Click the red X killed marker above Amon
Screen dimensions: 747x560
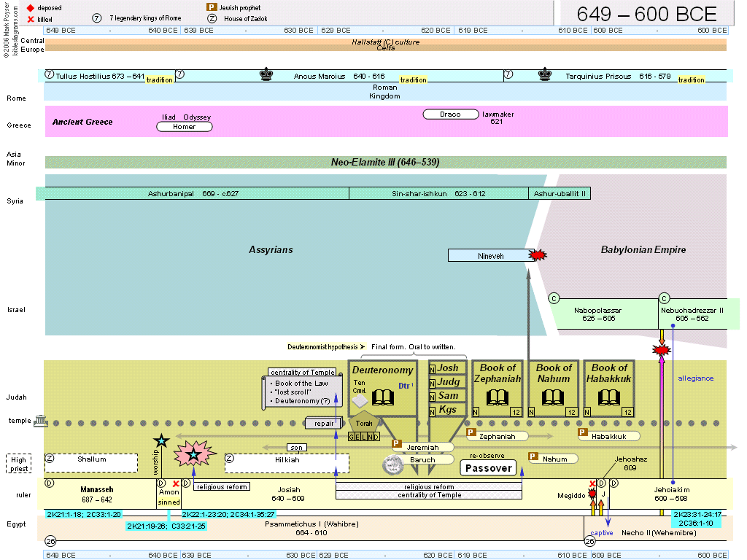(175, 483)
